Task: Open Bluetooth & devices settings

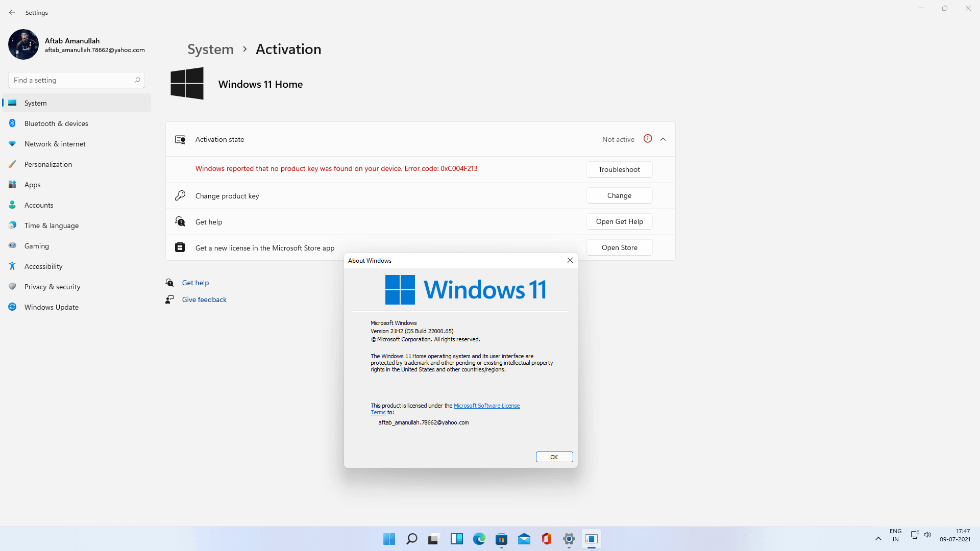Action: (x=56, y=123)
